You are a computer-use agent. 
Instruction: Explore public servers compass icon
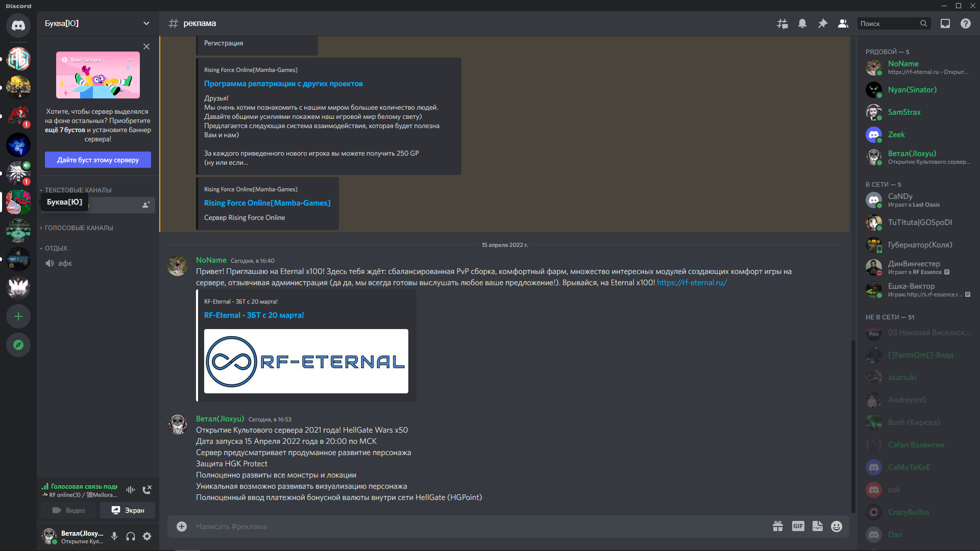tap(18, 345)
